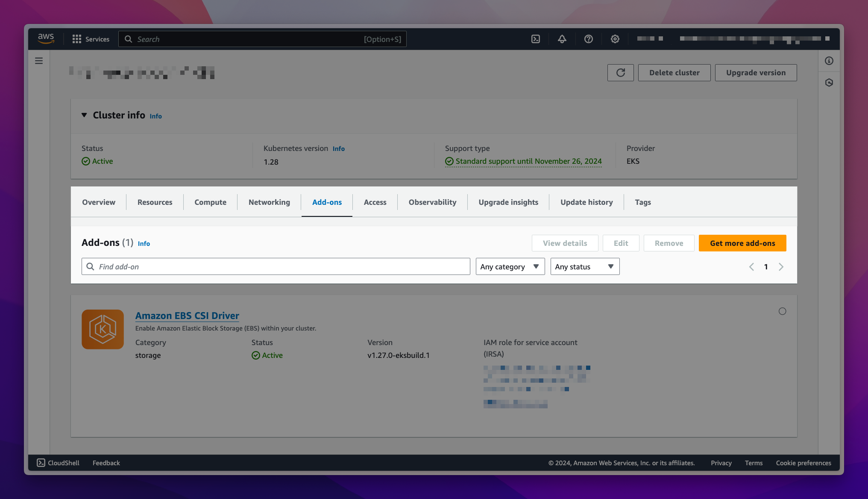Image resolution: width=868 pixels, height=499 pixels.
Task: Switch to the Compute tab
Action: (x=210, y=202)
